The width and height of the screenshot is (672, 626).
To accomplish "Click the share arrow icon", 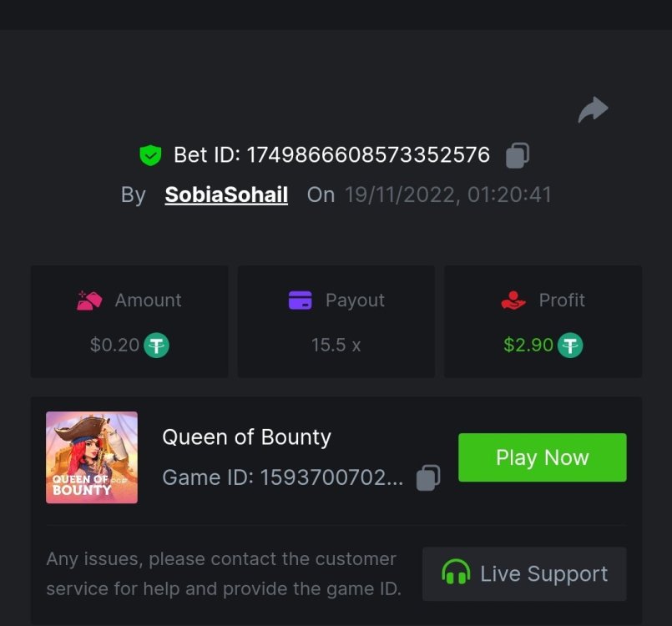I will coord(593,109).
